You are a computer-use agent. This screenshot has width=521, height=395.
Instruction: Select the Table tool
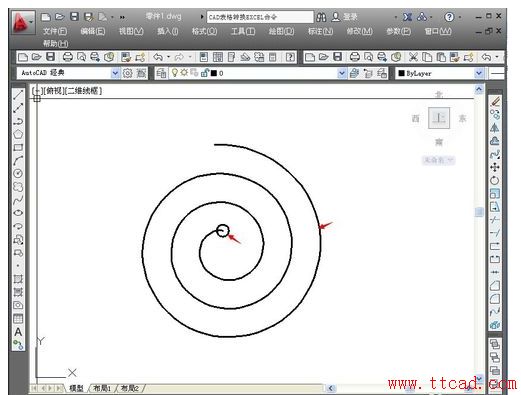(18, 319)
